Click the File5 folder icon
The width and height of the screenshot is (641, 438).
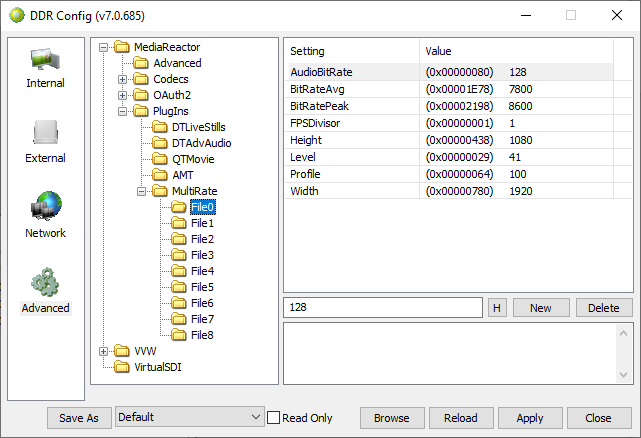point(179,287)
